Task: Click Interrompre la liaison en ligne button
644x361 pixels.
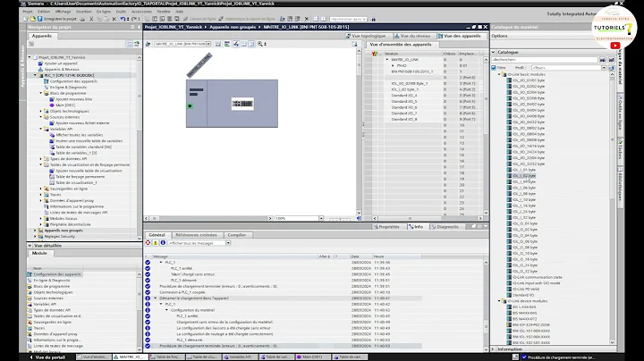Action: point(247,19)
